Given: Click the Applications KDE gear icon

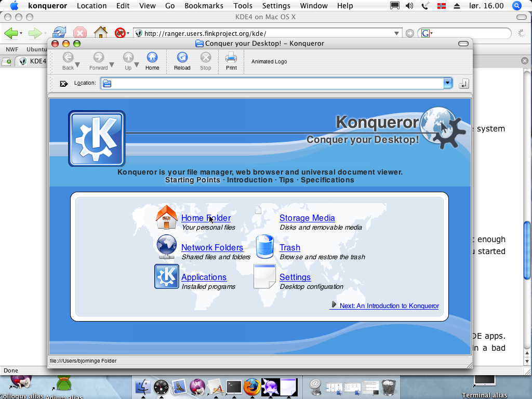Looking at the screenshot, I should pos(167,276).
